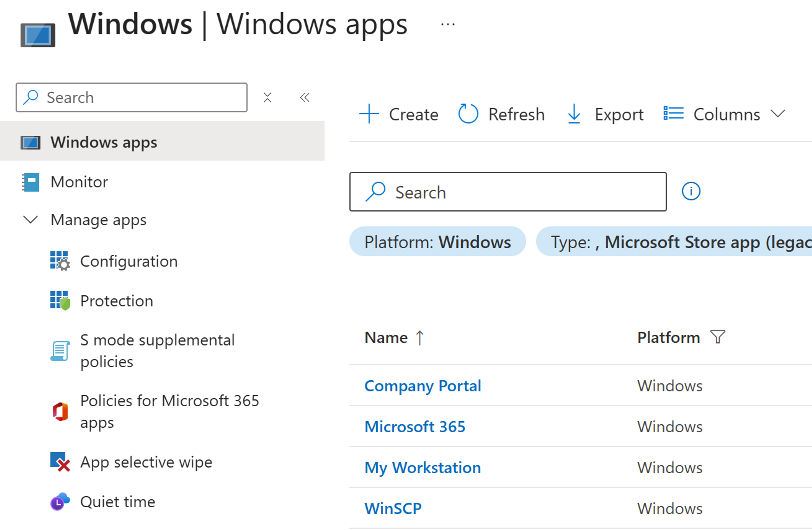Open the Columns chooser
812x530 pixels.
coord(724,114)
